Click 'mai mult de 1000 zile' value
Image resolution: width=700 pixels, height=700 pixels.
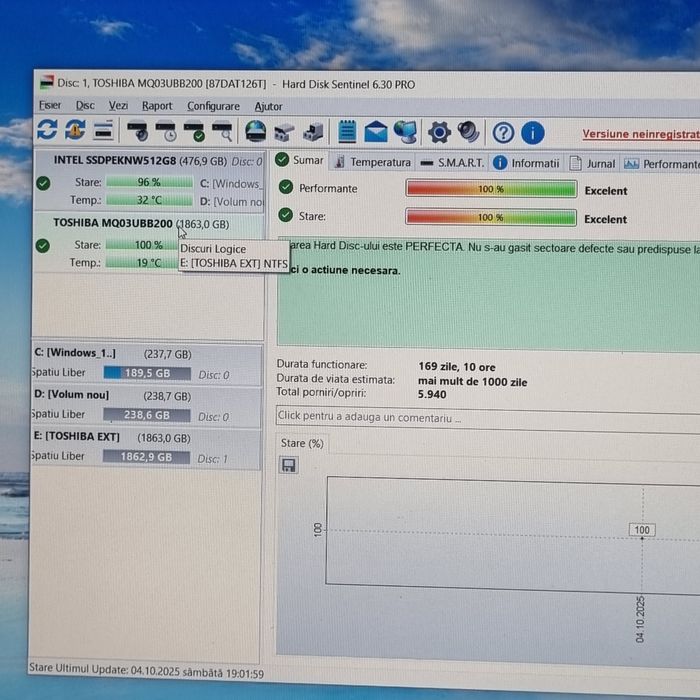coord(472,382)
